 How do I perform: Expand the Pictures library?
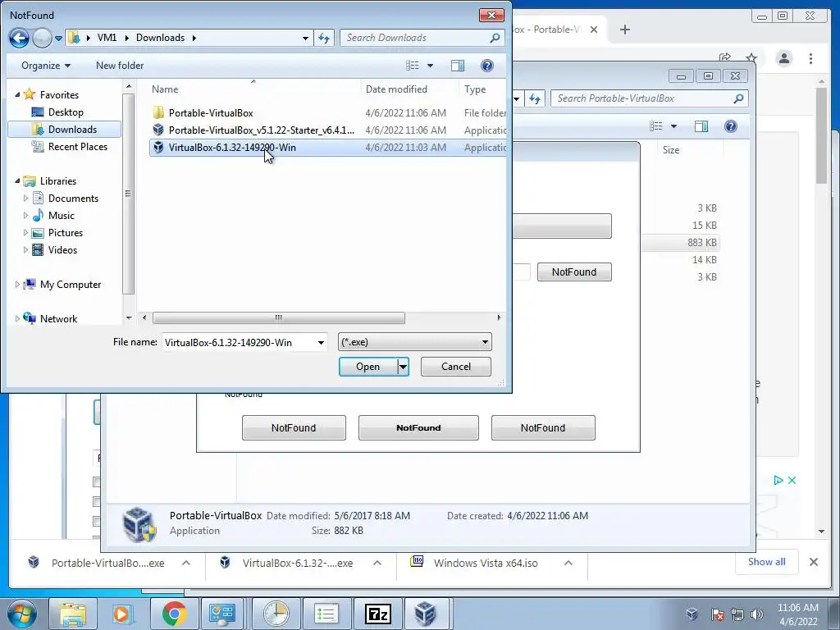[25, 232]
